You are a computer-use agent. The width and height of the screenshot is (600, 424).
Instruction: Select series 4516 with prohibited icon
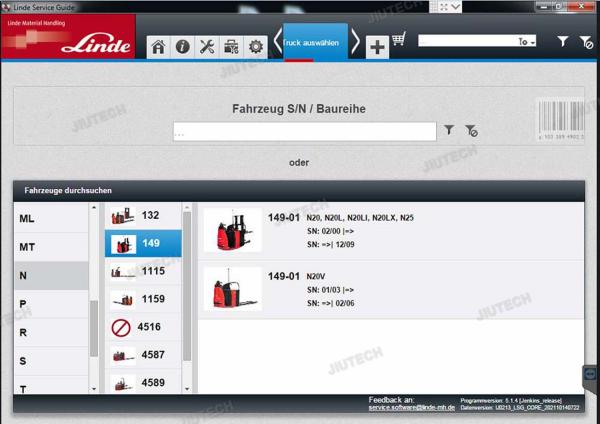point(143,327)
